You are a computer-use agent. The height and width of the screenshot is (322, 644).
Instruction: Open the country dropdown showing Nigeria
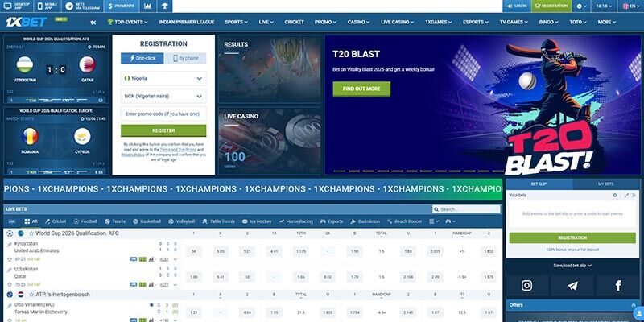pos(163,78)
